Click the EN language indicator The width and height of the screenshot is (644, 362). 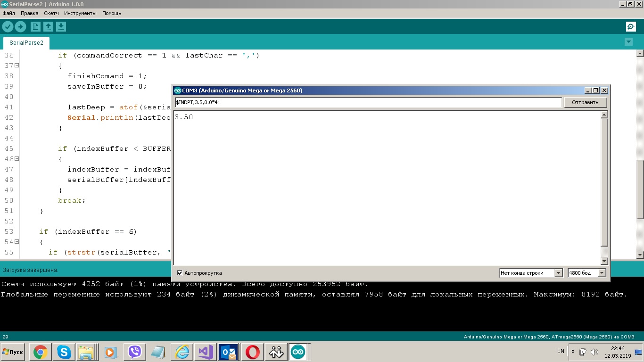[561, 351]
